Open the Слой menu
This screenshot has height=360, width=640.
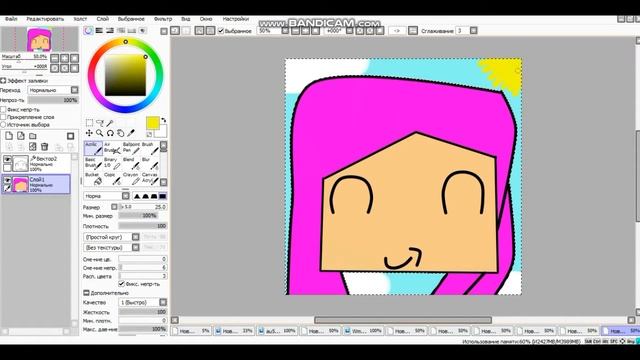coord(102,19)
